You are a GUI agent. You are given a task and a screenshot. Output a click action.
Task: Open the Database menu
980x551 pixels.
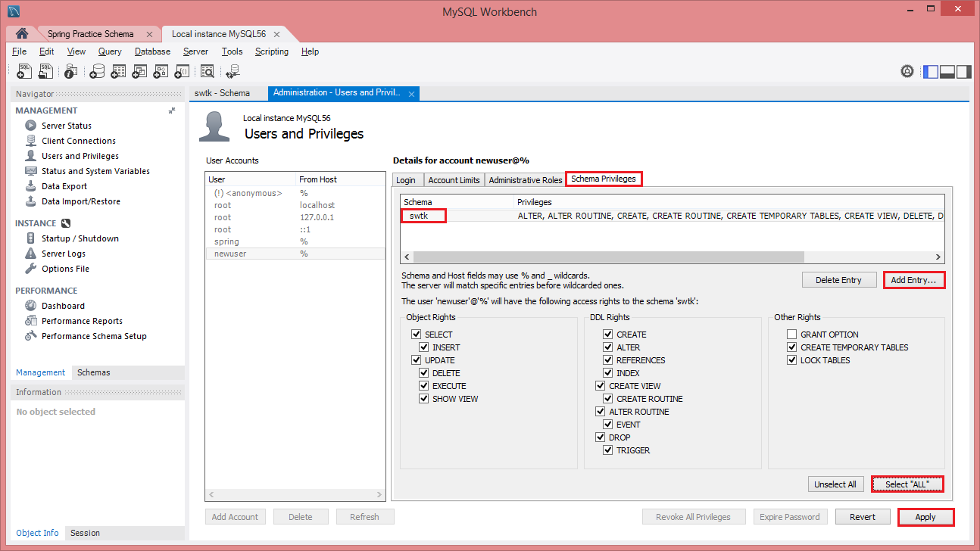click(x=152, y=51)
